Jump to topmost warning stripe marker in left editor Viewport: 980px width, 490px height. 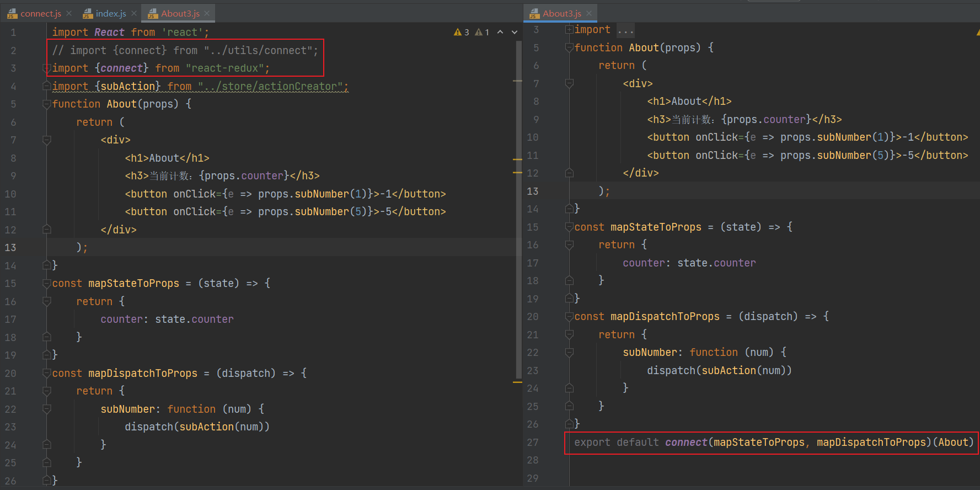(517, 81)
